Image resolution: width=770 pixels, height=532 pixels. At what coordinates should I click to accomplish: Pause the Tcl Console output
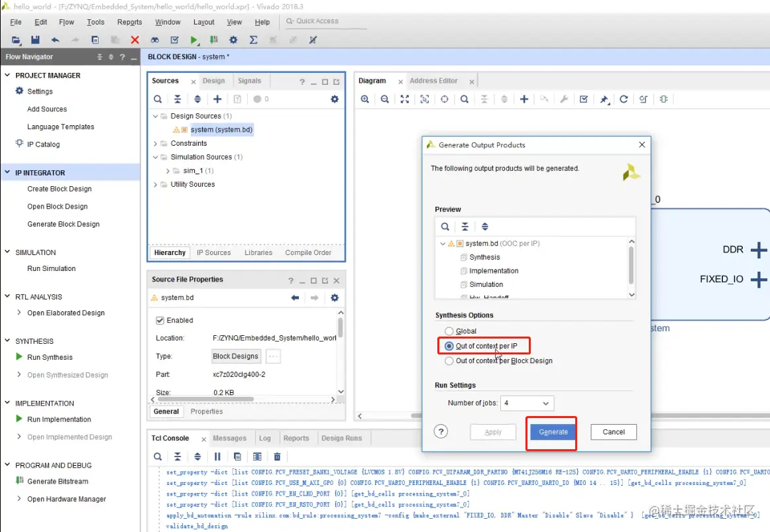217,457
